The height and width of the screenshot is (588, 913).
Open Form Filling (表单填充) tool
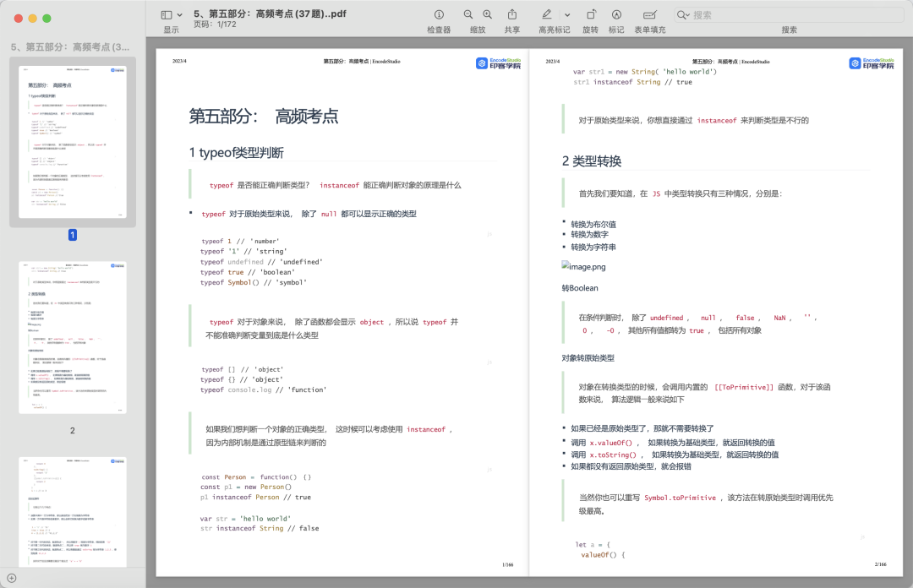click(x=650, y=14)
